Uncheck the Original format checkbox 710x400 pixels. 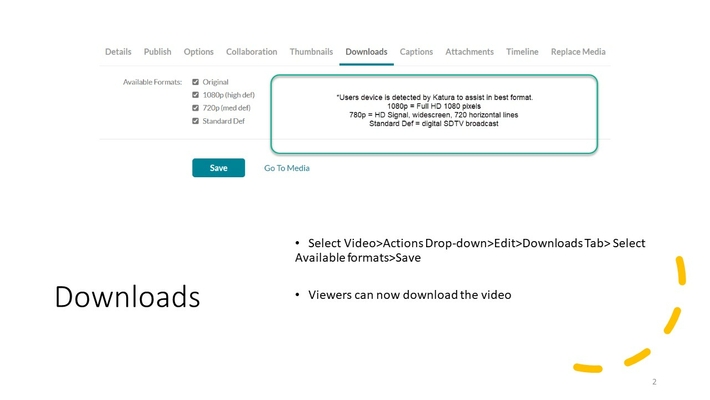click(196, 82)
